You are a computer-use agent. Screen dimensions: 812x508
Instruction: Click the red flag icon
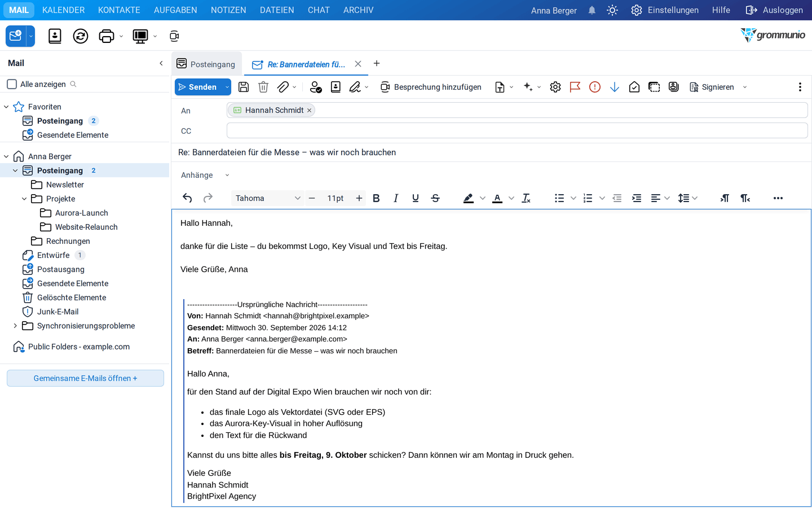[575, 87]
